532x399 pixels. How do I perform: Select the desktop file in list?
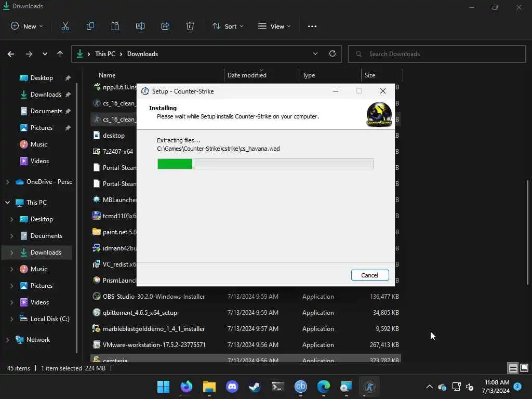(x=114, y=136)
